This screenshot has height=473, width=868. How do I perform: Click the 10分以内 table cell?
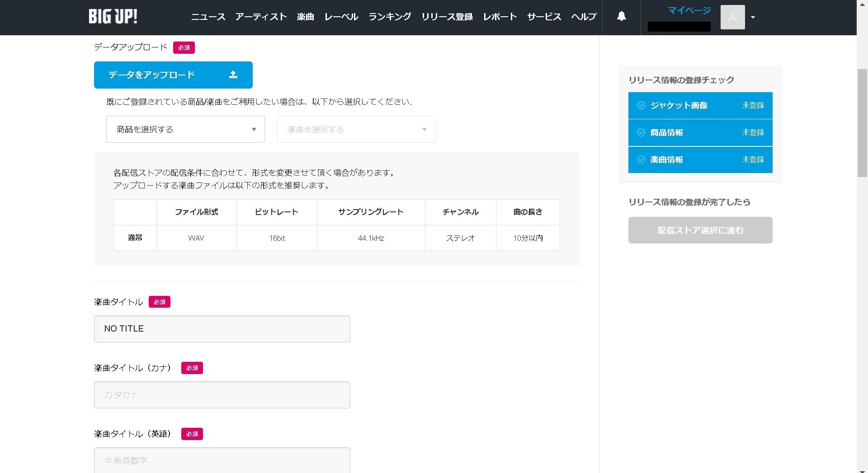[528, 238]
